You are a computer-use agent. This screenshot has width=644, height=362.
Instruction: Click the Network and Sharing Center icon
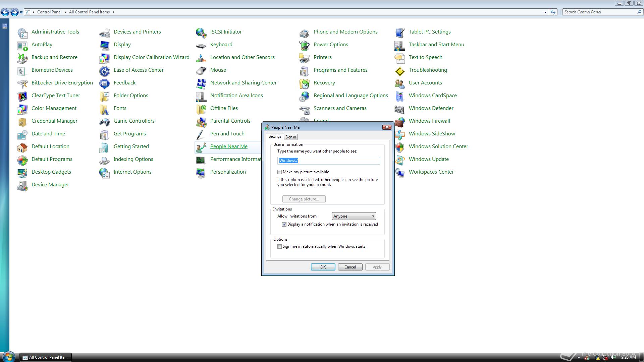click(201, 84)
